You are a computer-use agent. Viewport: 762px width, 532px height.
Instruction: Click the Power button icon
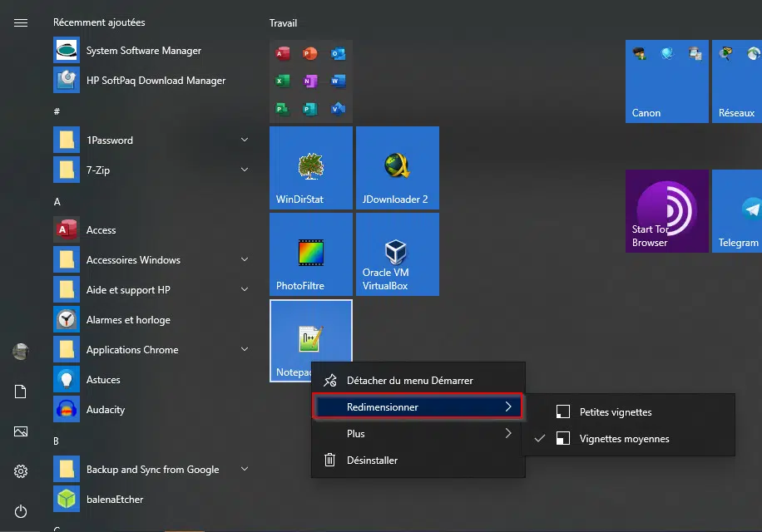coord(21,511)
